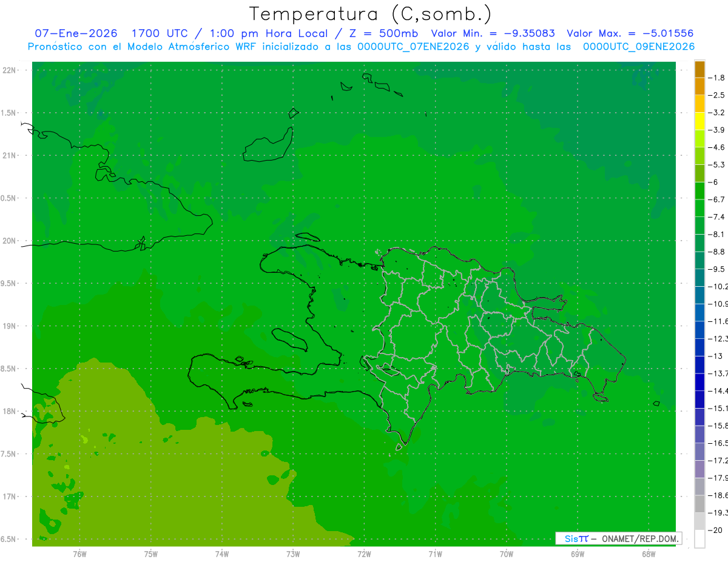Click the '69W' longitude axis label
Viewport: 728px width, 562px height.
click(577, 554)
